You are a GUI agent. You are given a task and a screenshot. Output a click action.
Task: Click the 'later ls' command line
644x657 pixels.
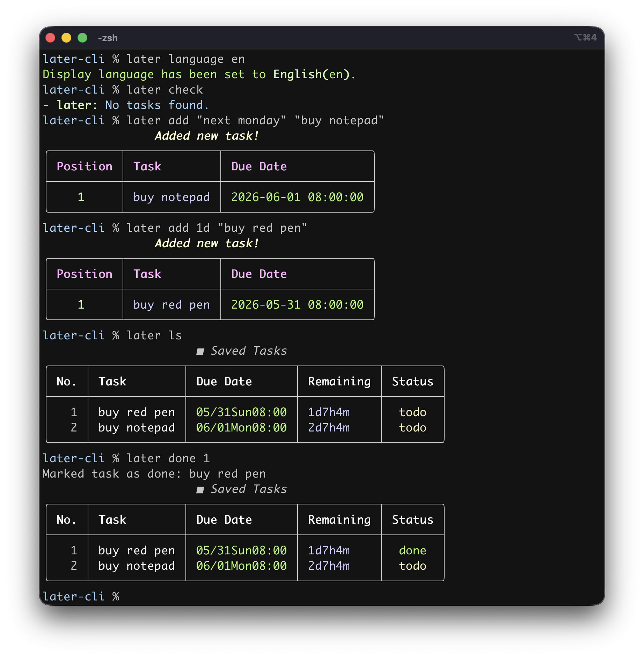coord(112,335)
